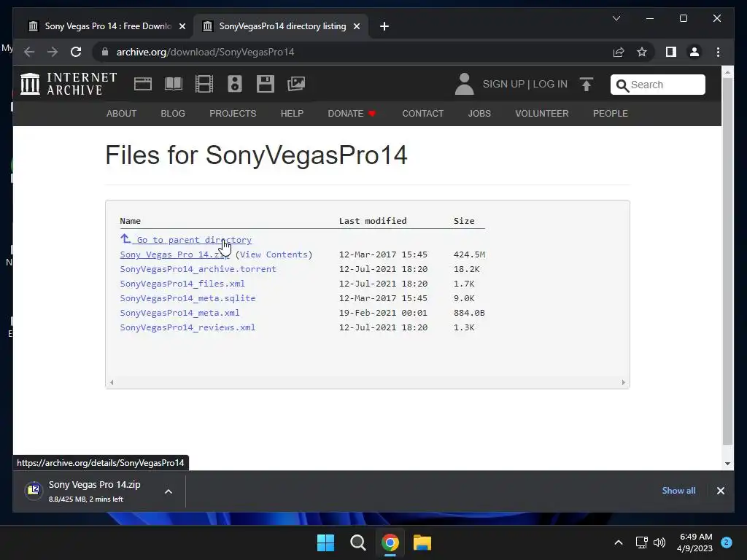
Task: Open HELP menu item
Action: coord(292,113)
